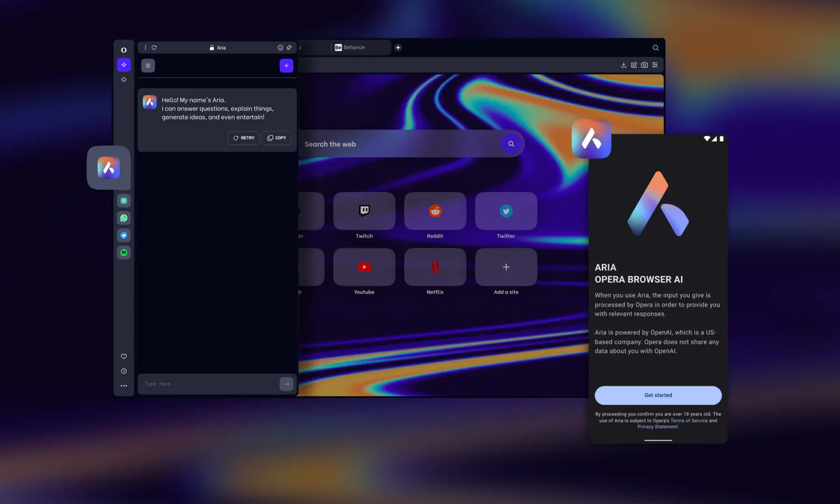Start a new Aria chat with the plus button
This screenshot has width=840, height=504.
point(286,66)
